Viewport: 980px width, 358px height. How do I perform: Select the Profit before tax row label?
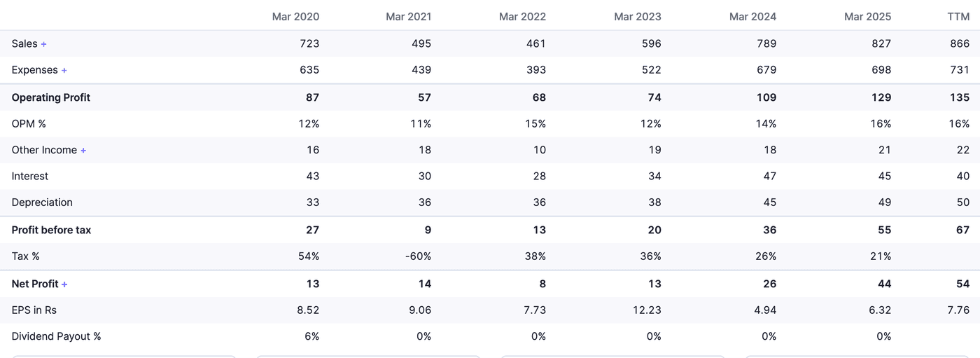point(51,230)
